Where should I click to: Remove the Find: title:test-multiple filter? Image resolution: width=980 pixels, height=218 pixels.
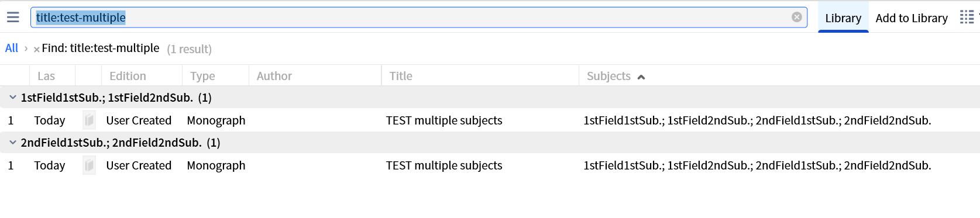(36, 50)
